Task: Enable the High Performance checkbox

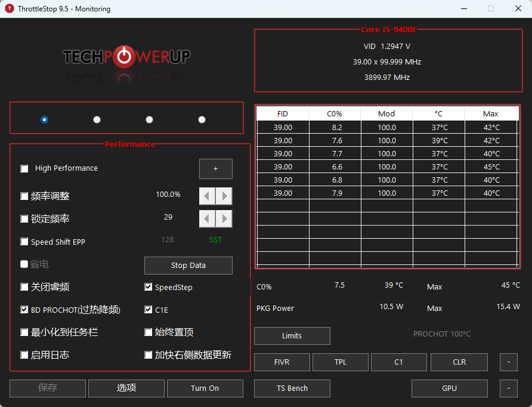Action: click(x=24, y=169)
